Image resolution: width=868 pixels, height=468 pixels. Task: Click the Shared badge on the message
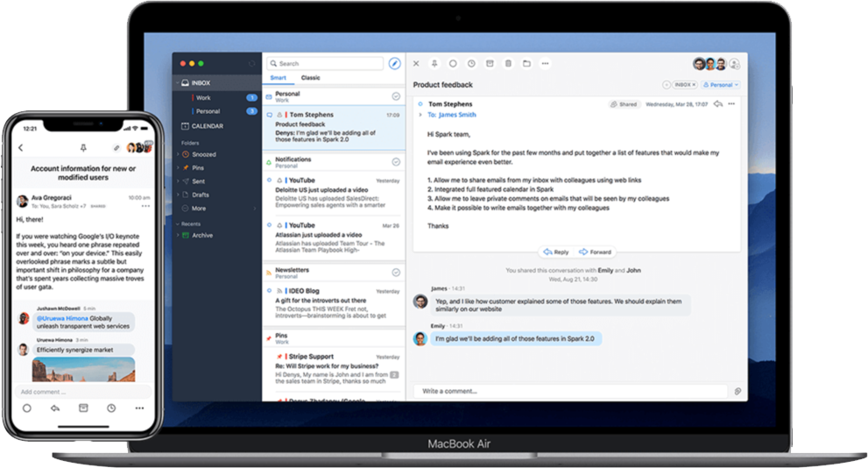[624, 104]
